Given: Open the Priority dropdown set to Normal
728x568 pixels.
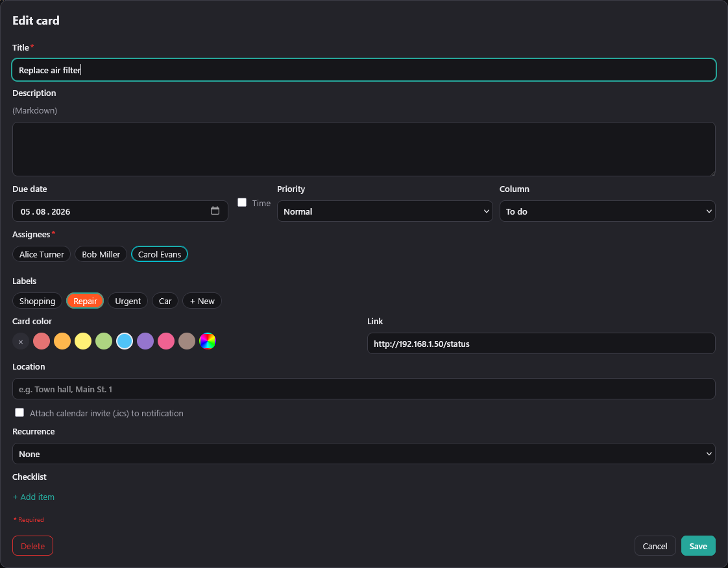Looking at the screenshot, I should pyautogui.click(x=385, y=211).
